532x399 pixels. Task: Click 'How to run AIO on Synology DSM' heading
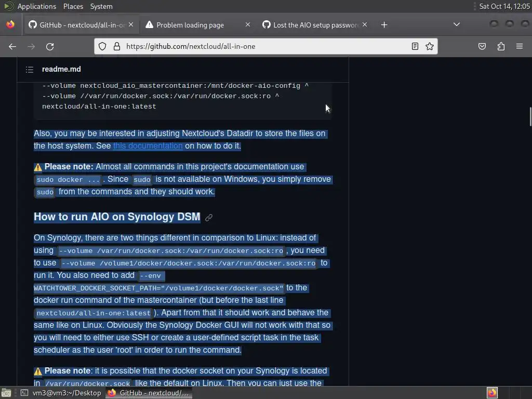pyautogui.click(x=117, y=217)
